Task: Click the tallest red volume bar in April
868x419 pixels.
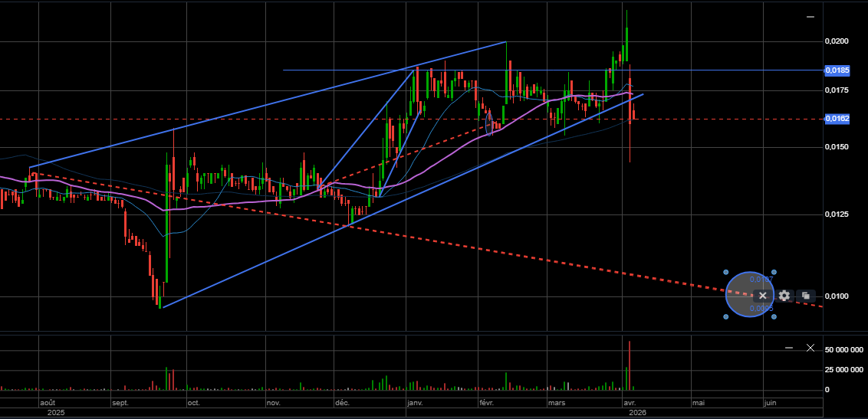Action: point(630,365)
